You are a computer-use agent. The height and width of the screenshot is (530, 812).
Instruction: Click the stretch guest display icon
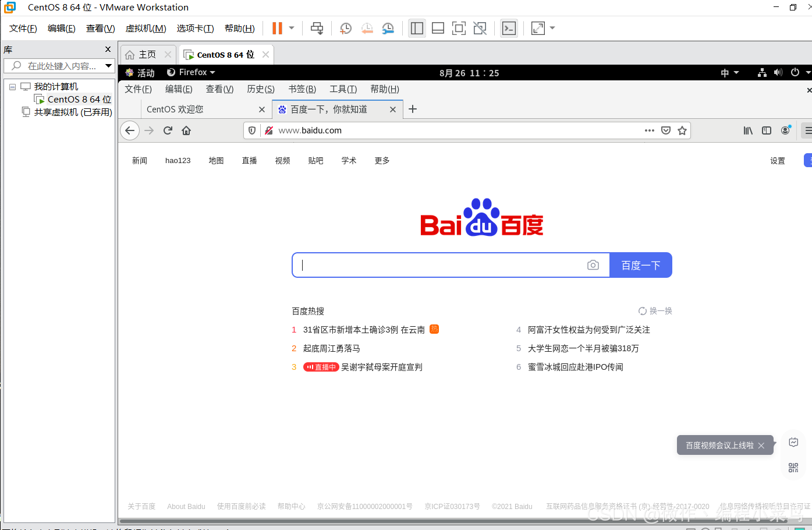538,28
